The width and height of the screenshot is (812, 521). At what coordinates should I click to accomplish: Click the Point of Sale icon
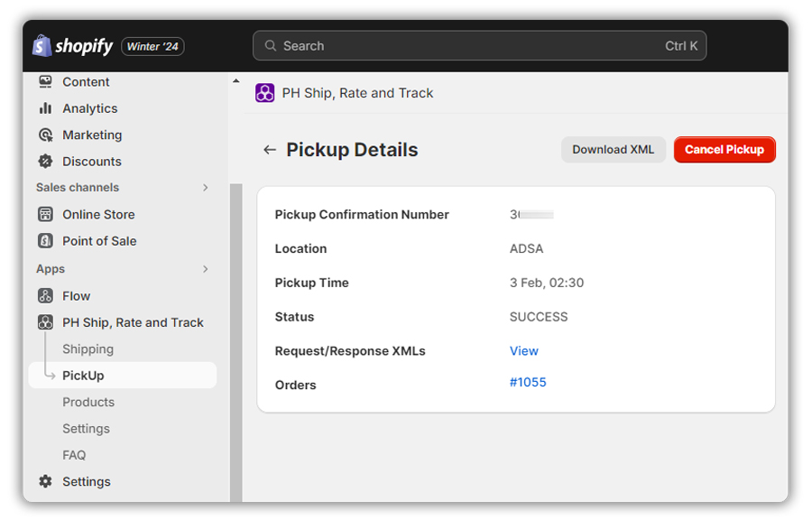point(46,240)
